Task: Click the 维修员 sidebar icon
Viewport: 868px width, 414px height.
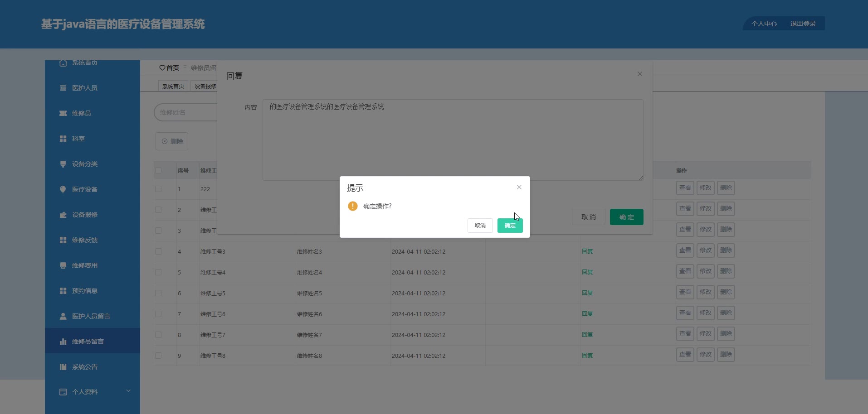Action: click(x=63, y=113)
